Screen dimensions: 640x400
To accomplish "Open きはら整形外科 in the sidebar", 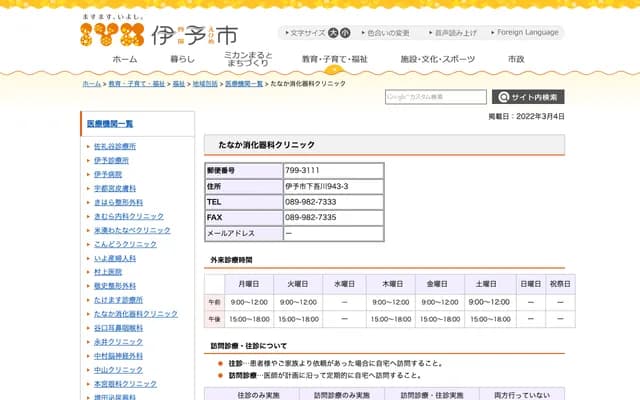I will (118, 202).
